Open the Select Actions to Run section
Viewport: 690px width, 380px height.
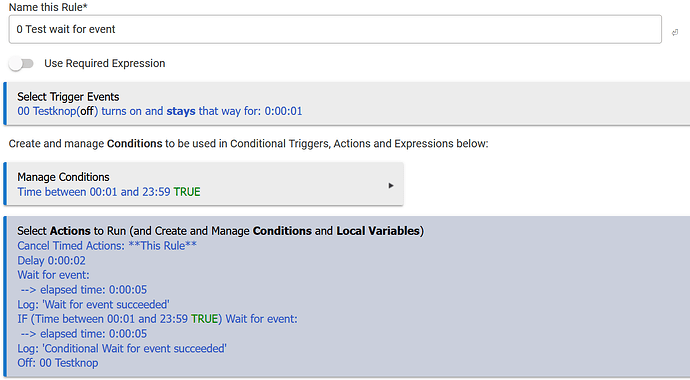coord(347,297)
